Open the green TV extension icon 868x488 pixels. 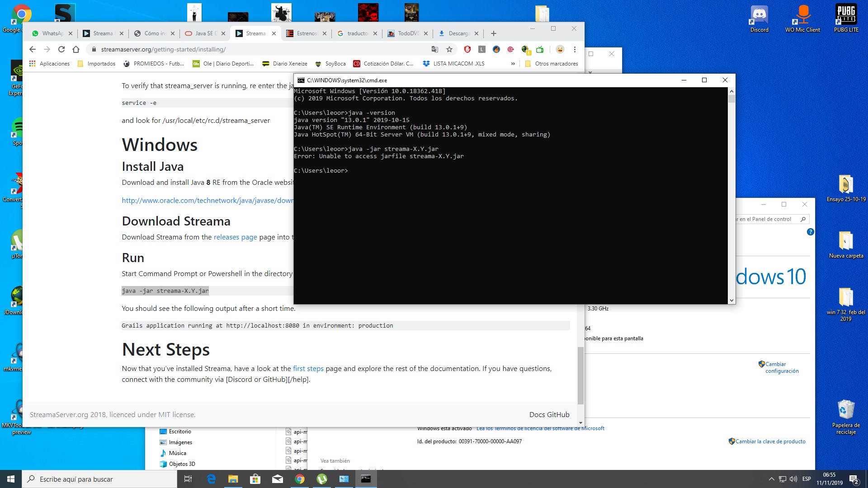(x=539, y=49)
